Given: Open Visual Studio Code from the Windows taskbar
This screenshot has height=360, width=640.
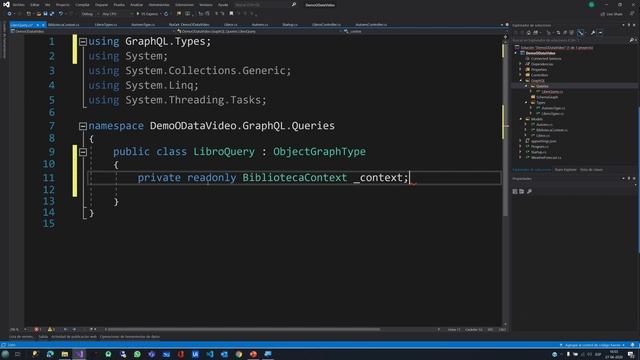Looking at the screenshot, I should 210,354.
